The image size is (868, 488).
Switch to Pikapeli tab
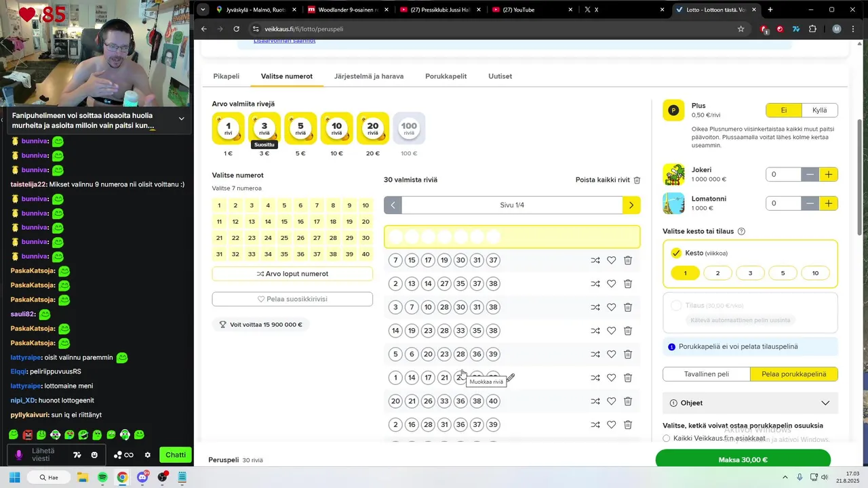[x=226, y=76]
